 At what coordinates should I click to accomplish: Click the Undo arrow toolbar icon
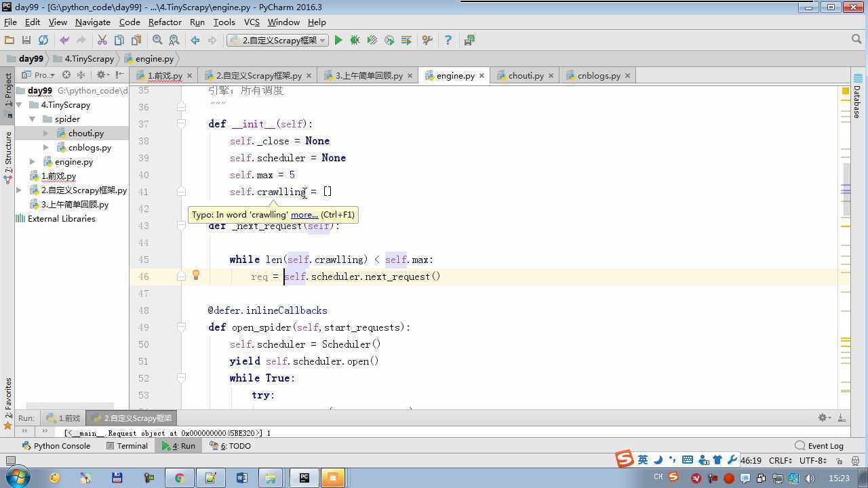point(64,41)
